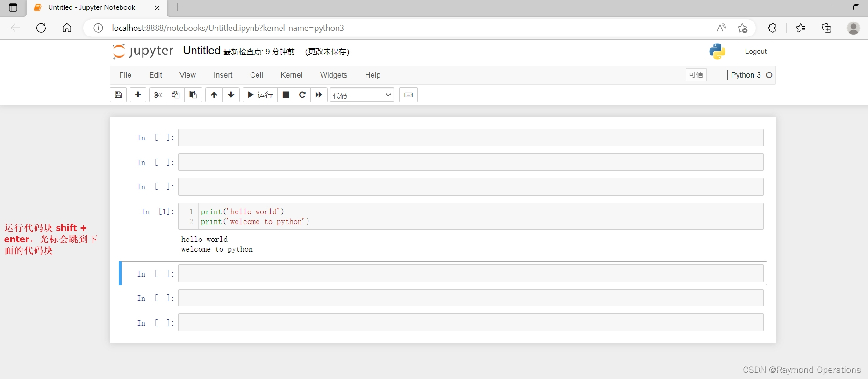868x379 pixels.
Task: Open the File menu
Action: (125, 75)
